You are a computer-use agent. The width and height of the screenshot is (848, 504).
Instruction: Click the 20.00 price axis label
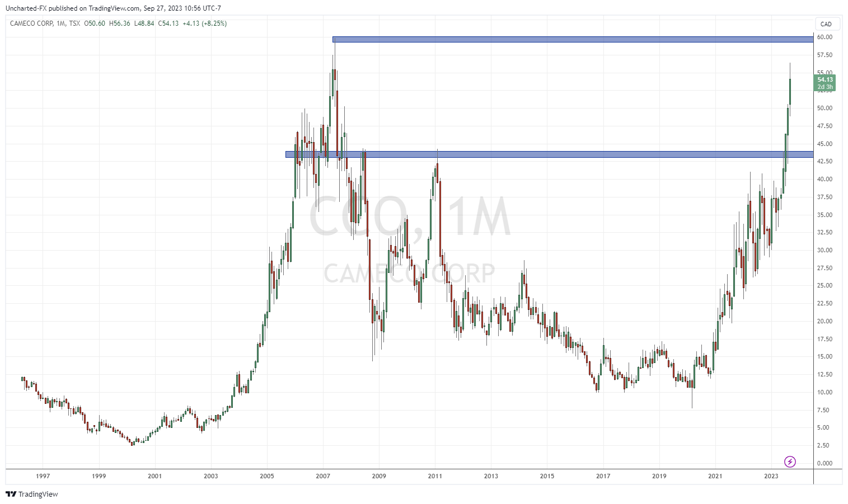pos(824,322)
